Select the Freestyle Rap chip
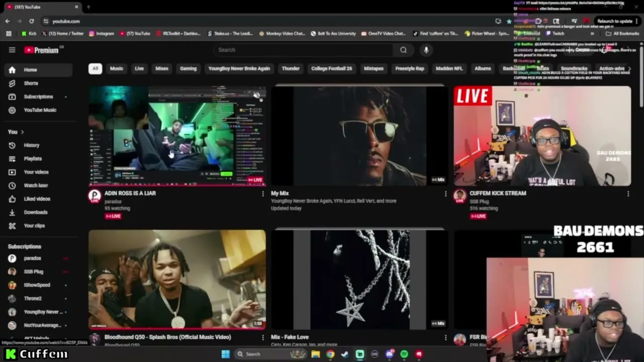 [410, 68]
